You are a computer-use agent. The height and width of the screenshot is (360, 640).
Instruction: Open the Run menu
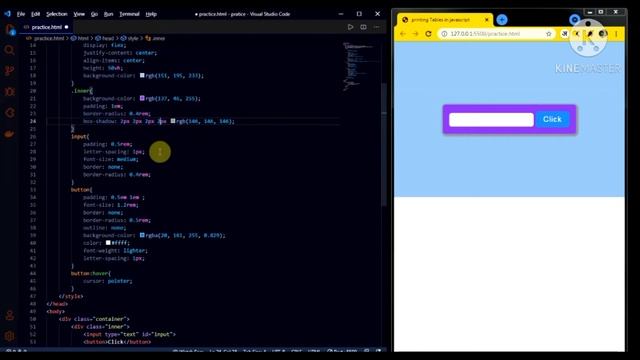click(108, 14)
